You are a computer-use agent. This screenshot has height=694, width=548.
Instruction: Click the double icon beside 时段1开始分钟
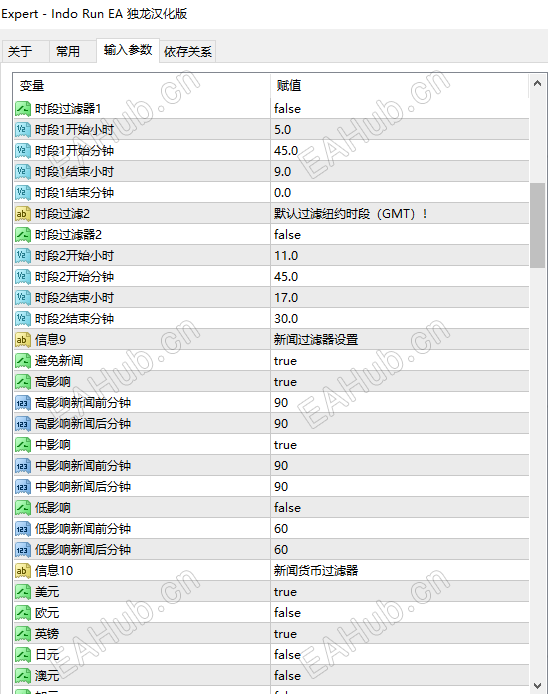coord(23,151)
